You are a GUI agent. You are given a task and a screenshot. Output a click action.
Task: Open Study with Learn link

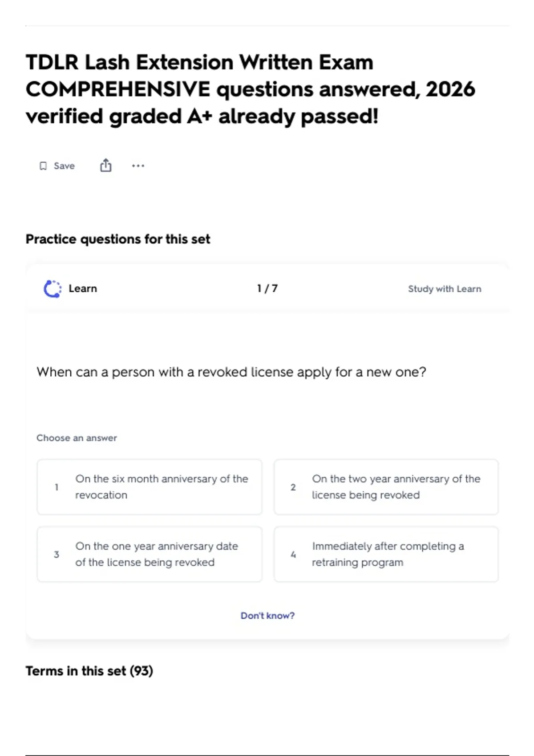(x=445, y=289)
